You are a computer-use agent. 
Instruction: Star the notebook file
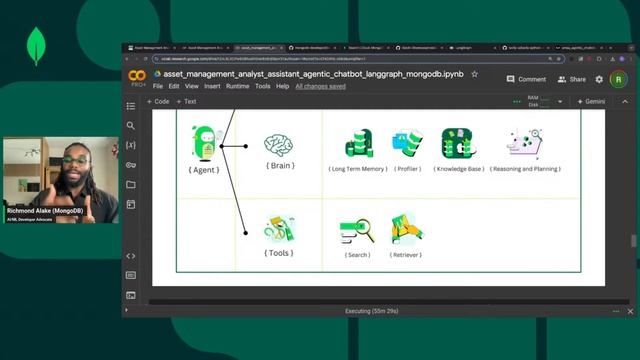[474, 74]
